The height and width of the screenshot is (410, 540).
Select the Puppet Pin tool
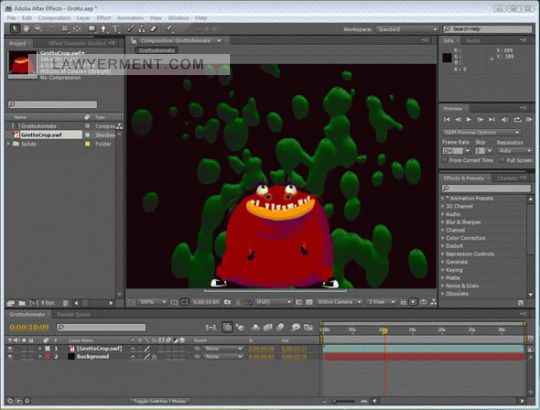tap(169, 29)
